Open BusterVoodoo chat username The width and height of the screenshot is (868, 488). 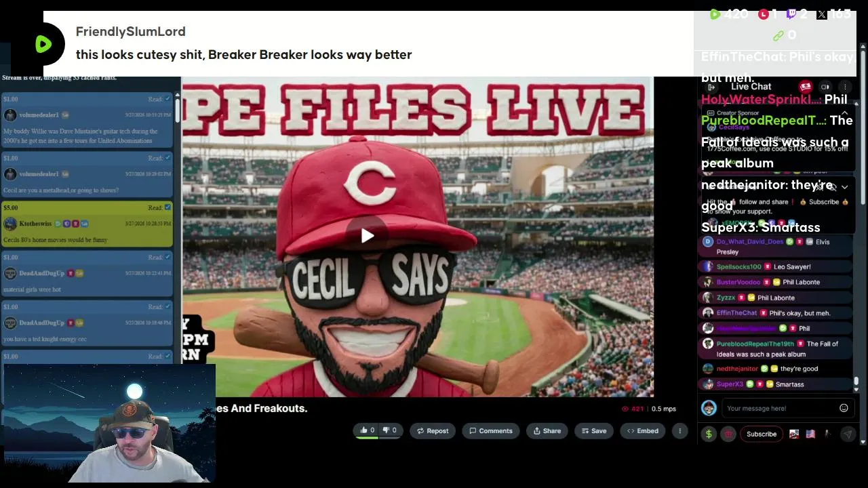[738, 282]
